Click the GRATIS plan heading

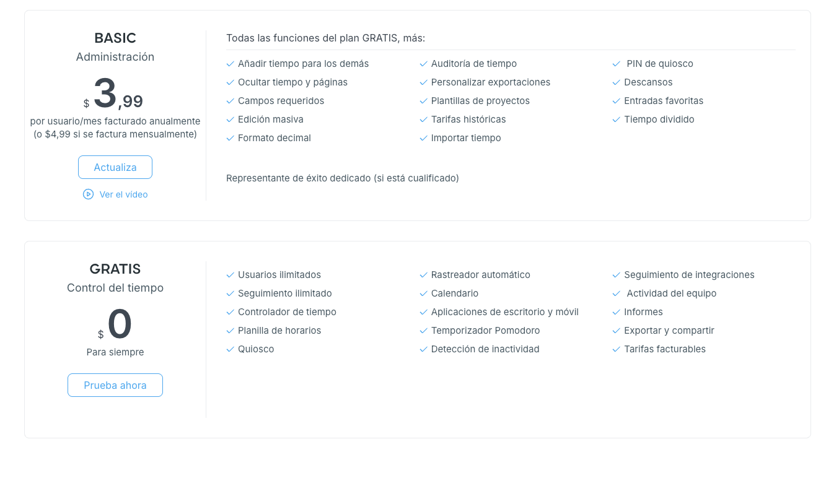[x=115, y=269]
